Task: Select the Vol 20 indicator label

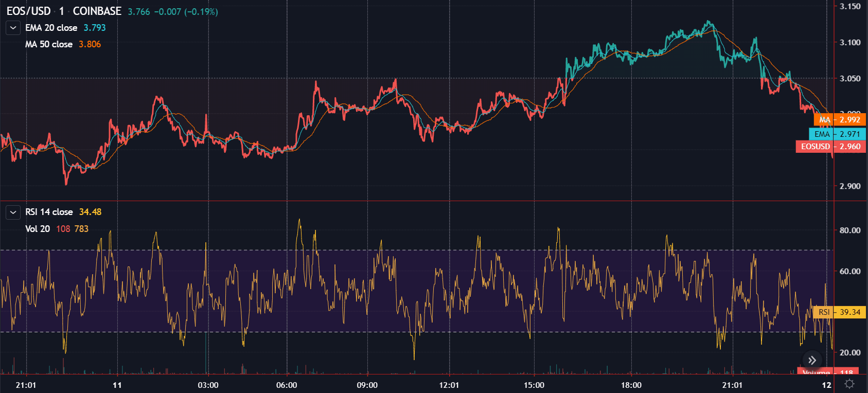Action: 38,229
